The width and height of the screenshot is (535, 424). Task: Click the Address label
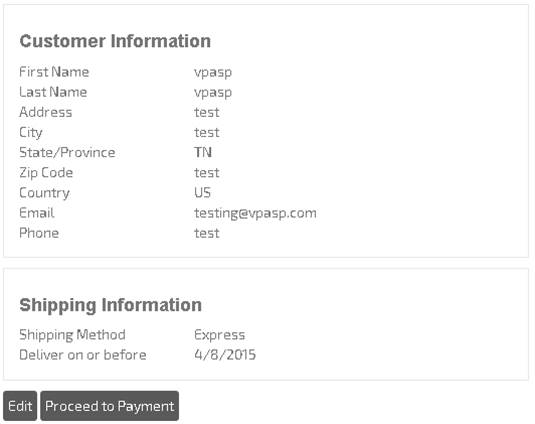click(x=46, y=112)
